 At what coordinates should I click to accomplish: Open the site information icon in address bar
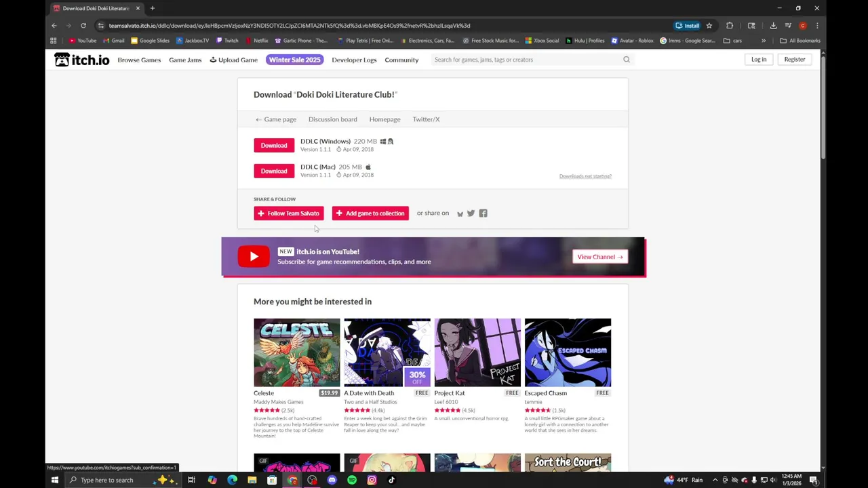[x=100, y=26]
